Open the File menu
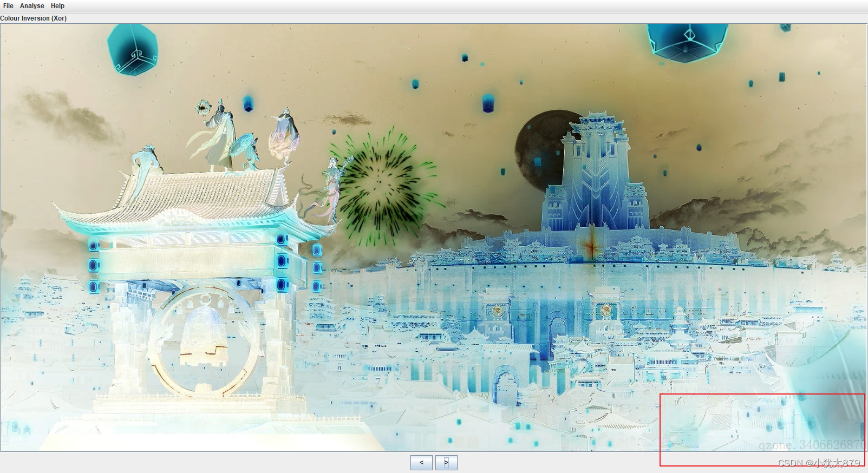The width and height of the screenshot is (868, 473). click(x=8, y=6)
